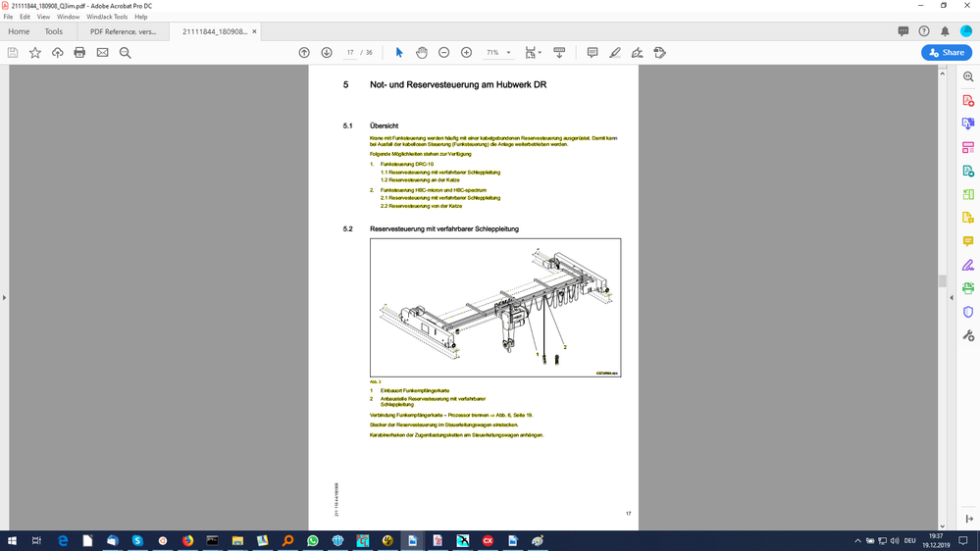
Task: Open File Explorer from the taskbar
Action: click(237, 540)
